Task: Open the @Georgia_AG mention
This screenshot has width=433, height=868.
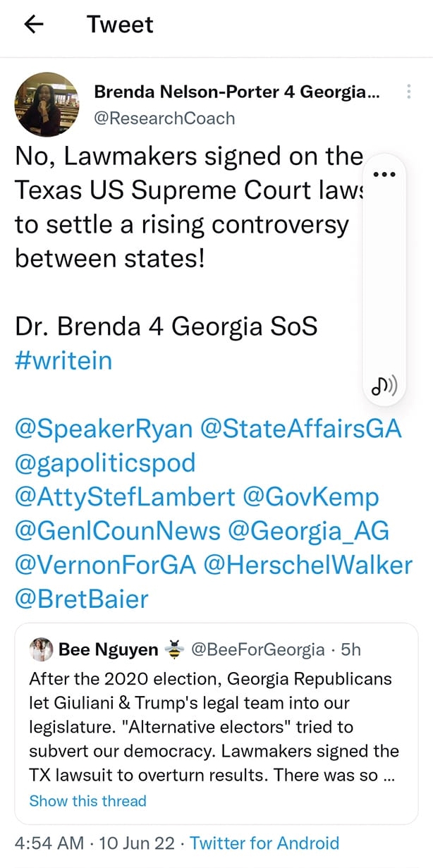Action: [x=309, y=530]
